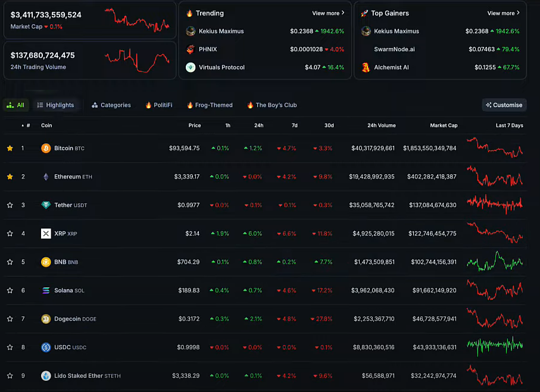The width and height of the screenshot is (540, 392).
Task: Click the Tether coin logo icon
Action: tap(46, 205)
